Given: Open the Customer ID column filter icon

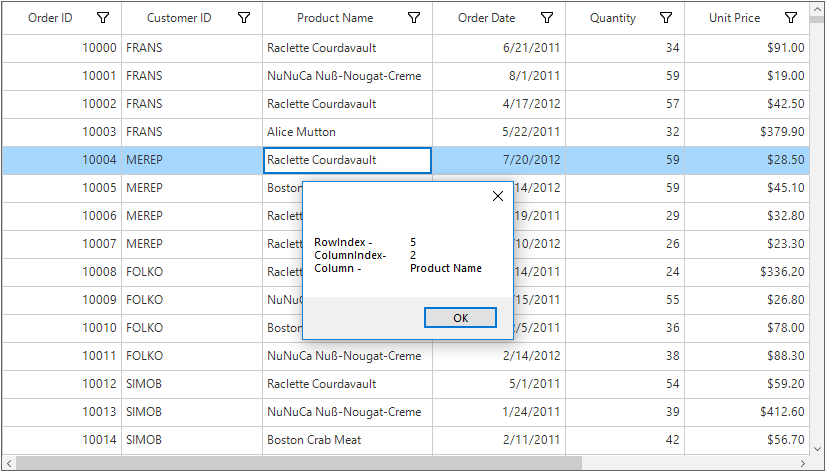Looking at the screenshot, I should pos(244,18).
